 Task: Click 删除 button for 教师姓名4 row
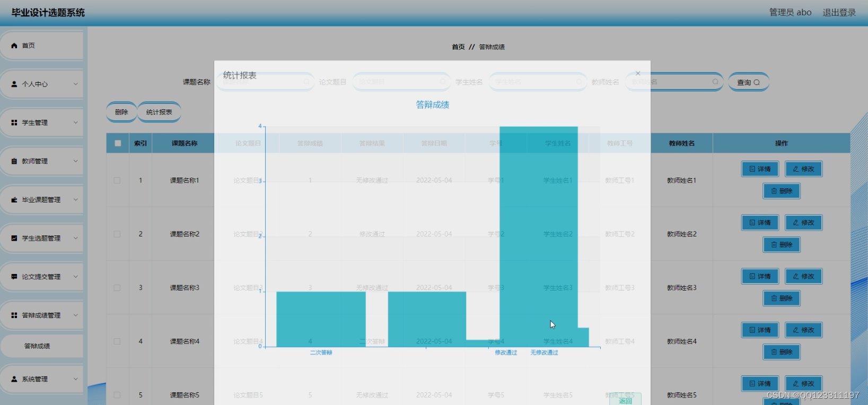[x=782, y=352]
